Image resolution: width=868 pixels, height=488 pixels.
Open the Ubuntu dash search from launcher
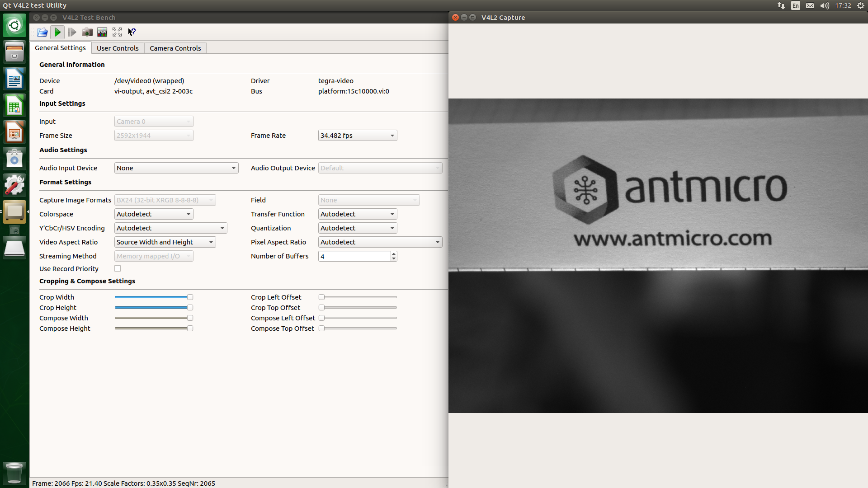[x=14, y=25]
